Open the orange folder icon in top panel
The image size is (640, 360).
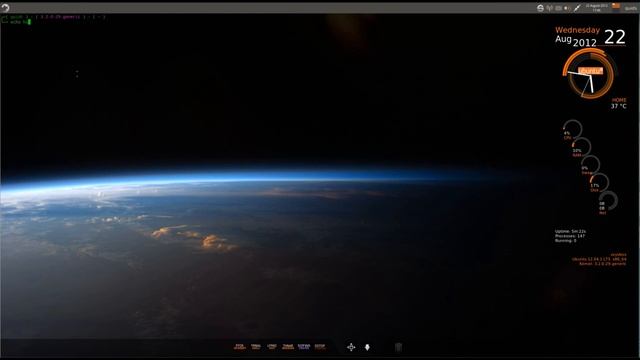(x=616, y=7)
